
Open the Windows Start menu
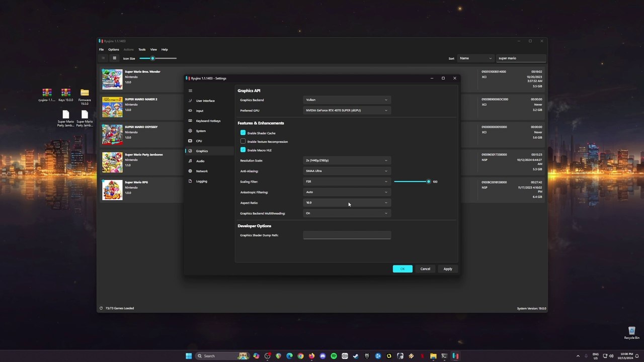(189, 356)
